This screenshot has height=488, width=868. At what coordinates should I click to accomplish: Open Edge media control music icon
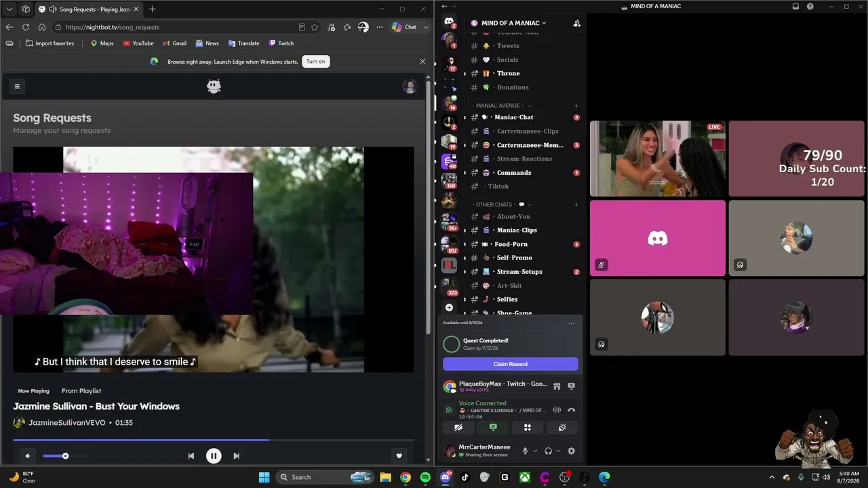click(331, 27)
